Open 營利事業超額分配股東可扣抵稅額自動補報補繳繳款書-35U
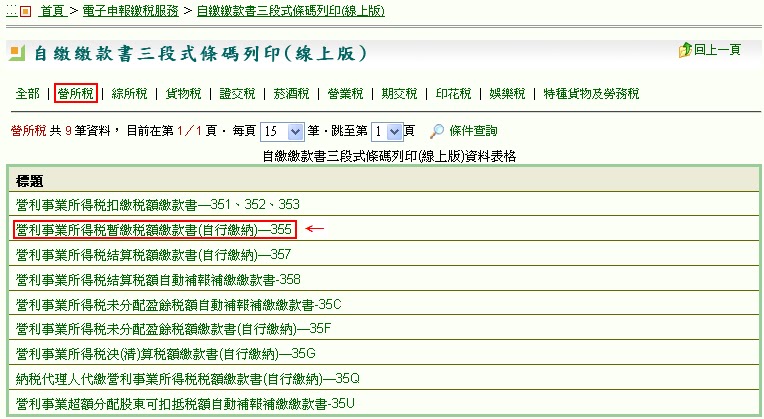Viewport: 764px width, 419px height. (185, 404)
